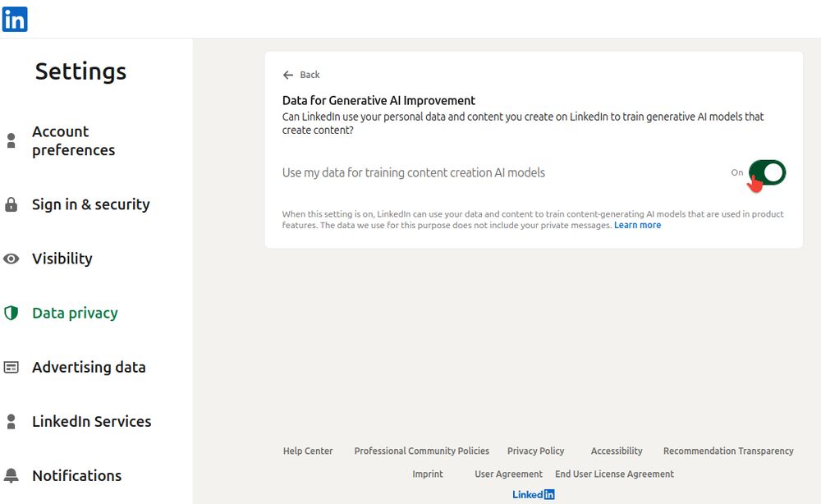Screen dimensions: 821x504
Task: Select the eye icon next to Visibility
Action: click(x=12, y=259)
